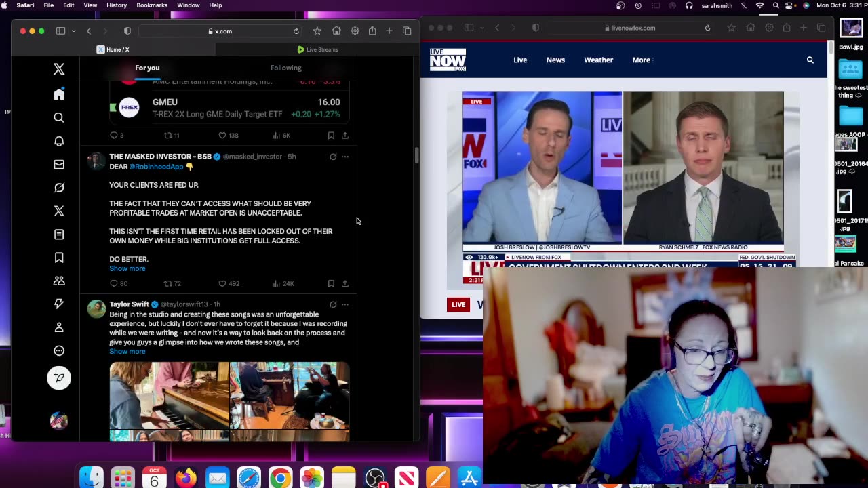Bookmark the GMEU stock post
This screenshot has width=868, height=488.
click(331, 136)
